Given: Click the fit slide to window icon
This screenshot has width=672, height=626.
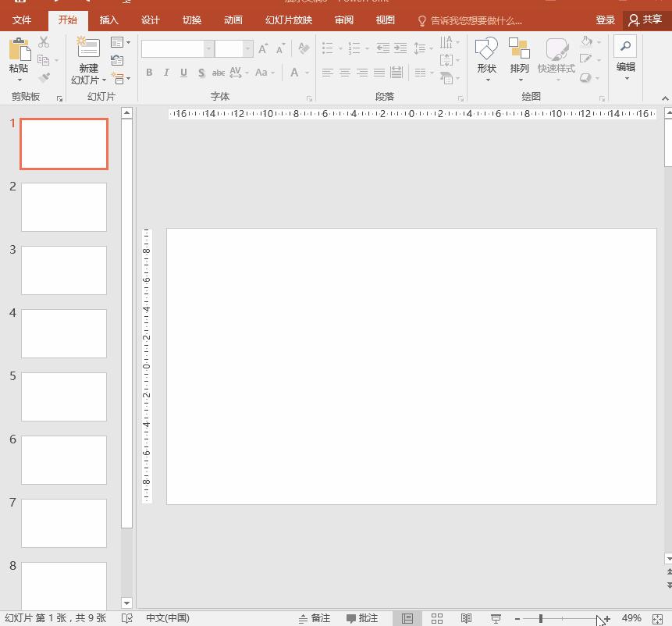Looking at the screenshot, I should 657,618.
